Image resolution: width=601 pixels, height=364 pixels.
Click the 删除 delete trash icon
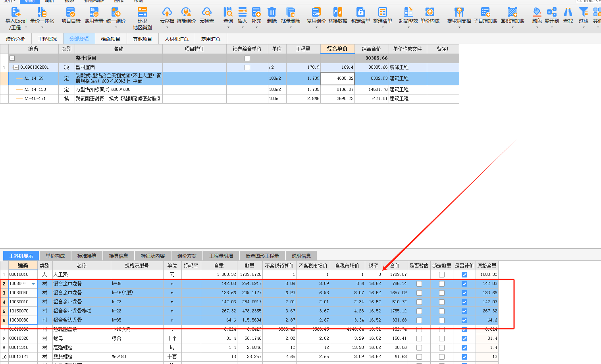(x=272, y=12)
